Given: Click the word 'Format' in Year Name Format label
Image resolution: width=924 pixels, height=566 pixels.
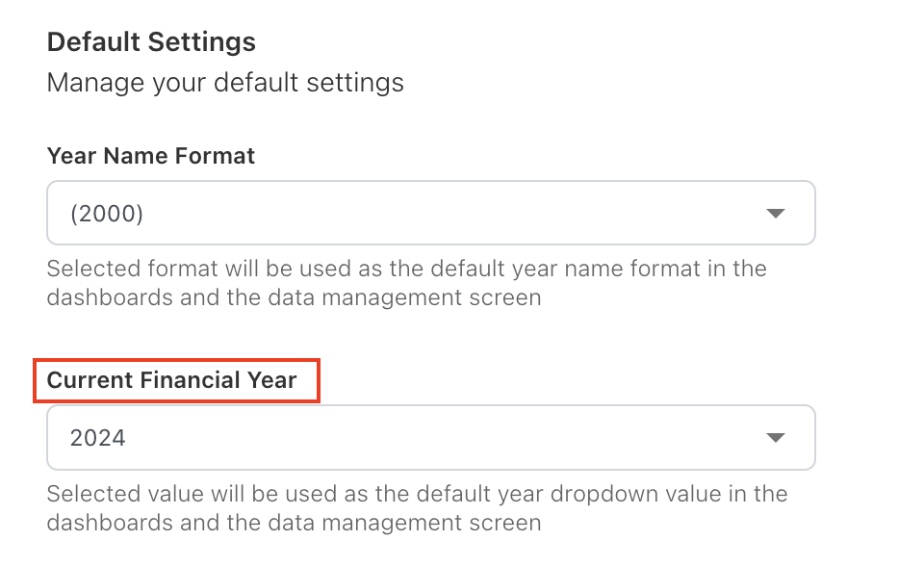Looking at the screenshot, I should (x=218, y=156).
